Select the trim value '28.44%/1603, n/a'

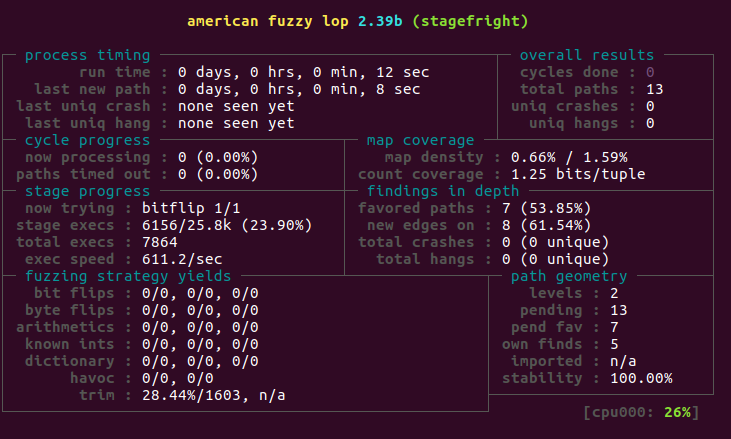[214, 395]
